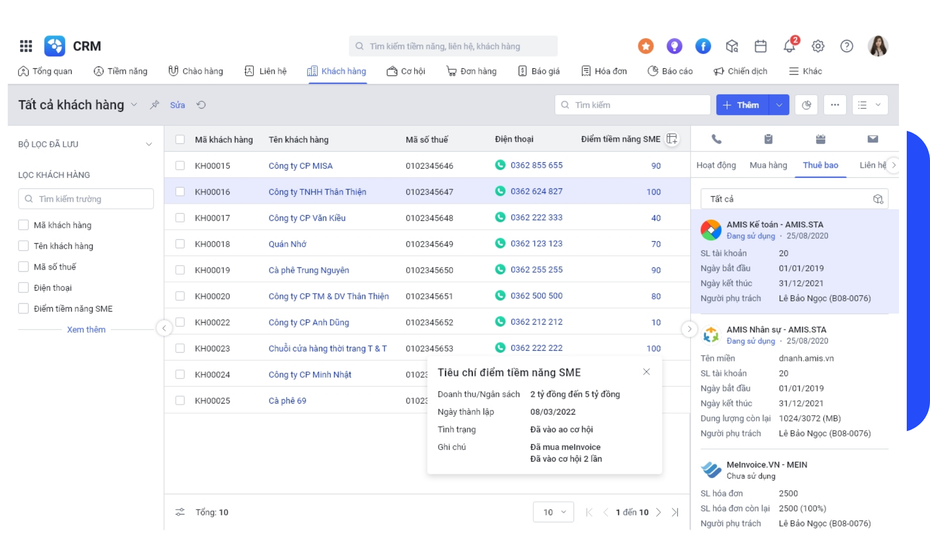The width and height of the screenshot is (930, 560).
Task: Open the purple lightbulb ideas icon
Action: point(674,46)
